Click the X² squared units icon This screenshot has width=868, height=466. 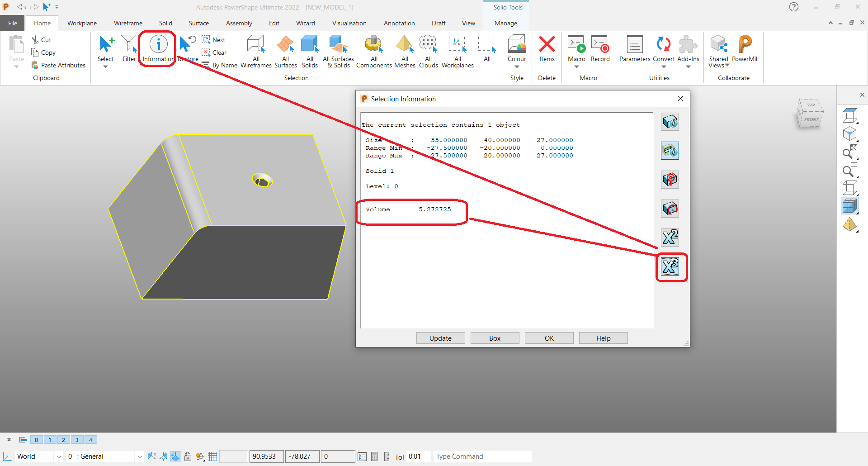(670, 237)
